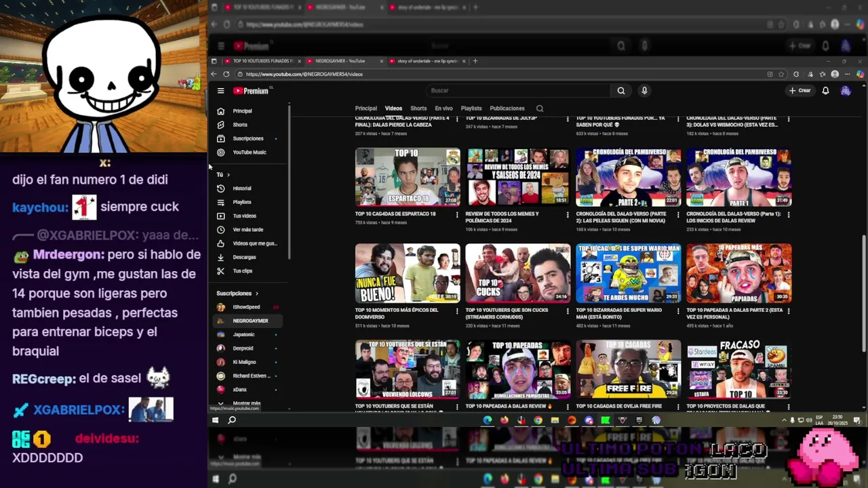Open options for TOP 10 MOMENTOS MÁS ÉPICOS DEL DOOMVERSO
The width and height of the screenshot is (868, 488).
click(458, 311)
